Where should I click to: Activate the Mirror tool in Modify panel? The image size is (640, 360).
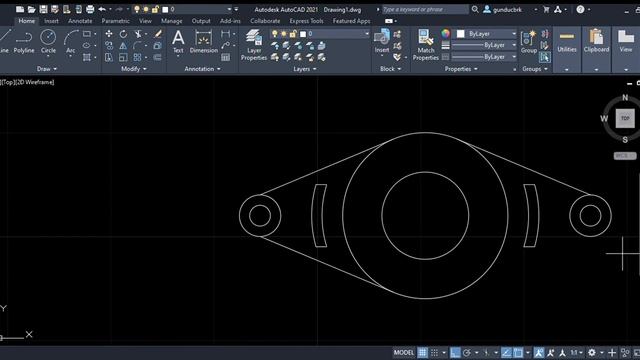pyautogui.click(x=123, y=45)
